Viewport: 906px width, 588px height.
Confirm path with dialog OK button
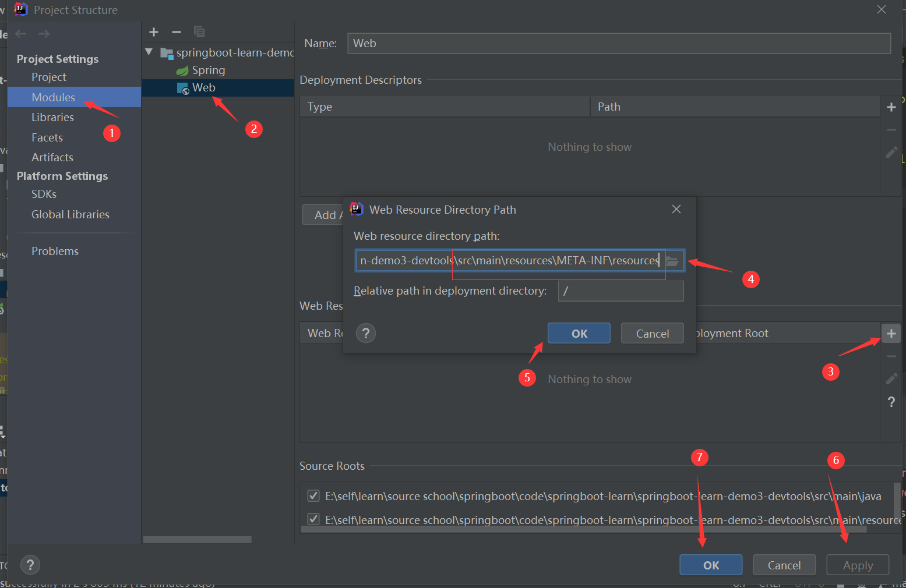click(x=579, y=334)
